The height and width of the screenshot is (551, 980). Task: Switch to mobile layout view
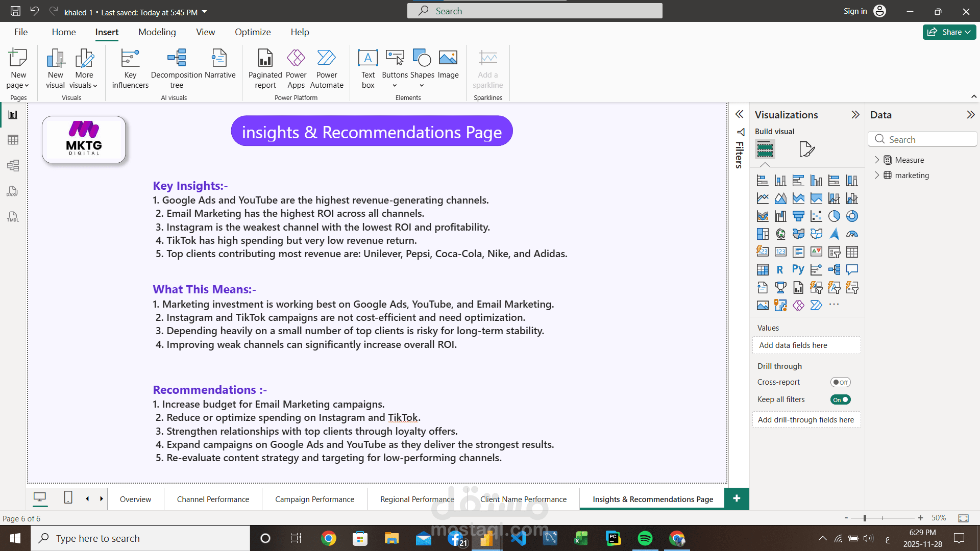(x=68, y=497)
